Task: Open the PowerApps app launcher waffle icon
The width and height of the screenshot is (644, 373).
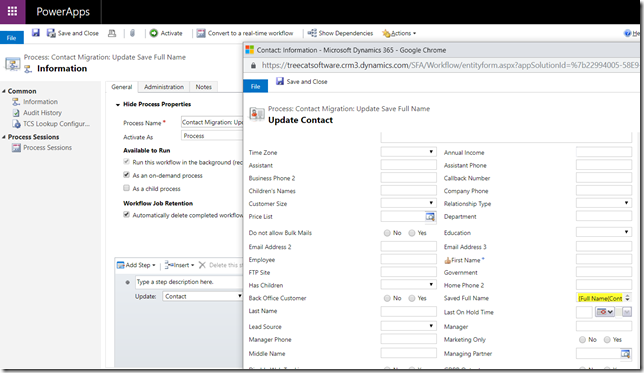Action: [x=12, y=12]
